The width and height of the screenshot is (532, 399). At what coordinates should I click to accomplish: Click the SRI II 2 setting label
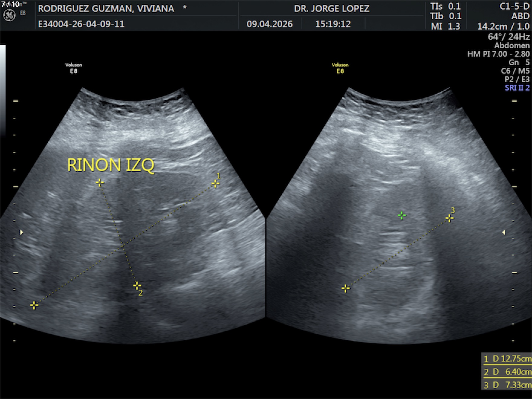tap(517, 88)
